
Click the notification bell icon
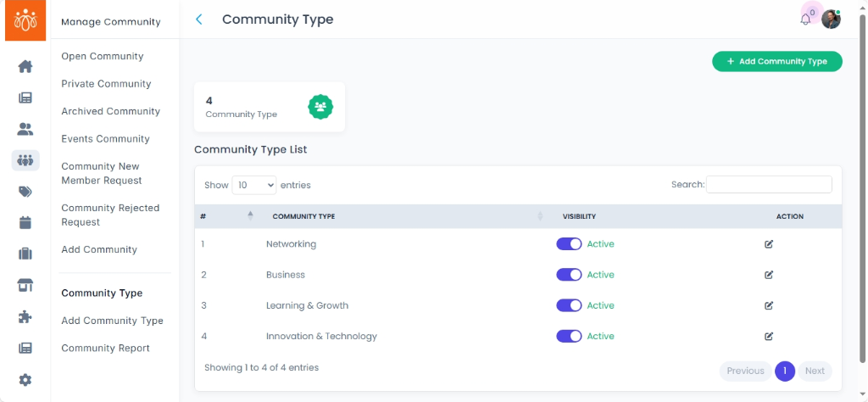pos(805,20)
